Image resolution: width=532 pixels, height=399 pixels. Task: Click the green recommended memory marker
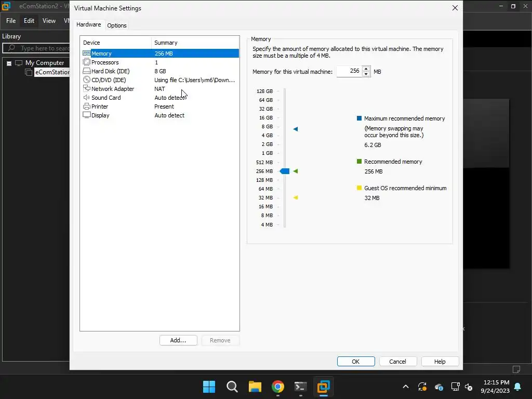coord(296,171)
